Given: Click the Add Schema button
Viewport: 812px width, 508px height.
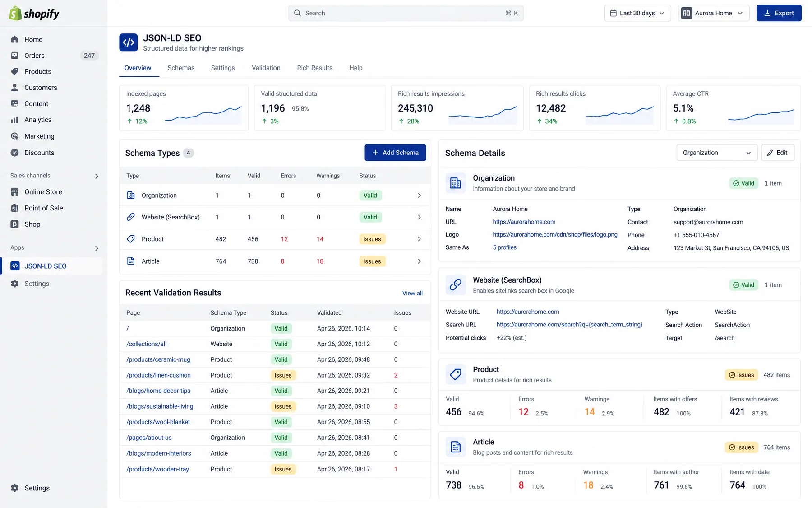Looking at the screenshot, I should 395,153.
